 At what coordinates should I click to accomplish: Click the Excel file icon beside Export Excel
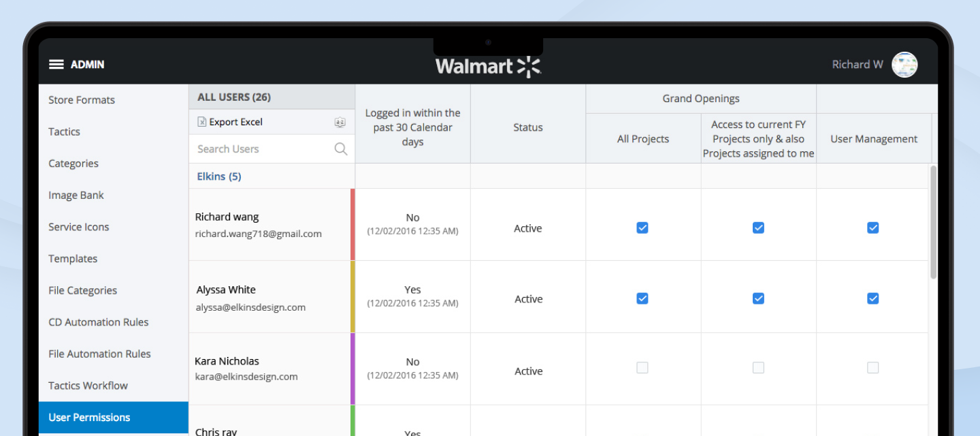click(x=201, y=122)
